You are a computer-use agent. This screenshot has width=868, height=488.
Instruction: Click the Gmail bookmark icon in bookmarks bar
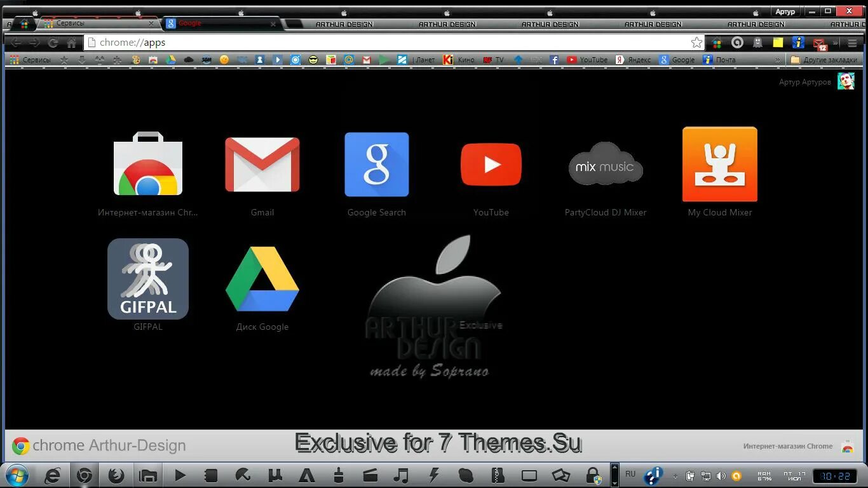pos(367,60)
